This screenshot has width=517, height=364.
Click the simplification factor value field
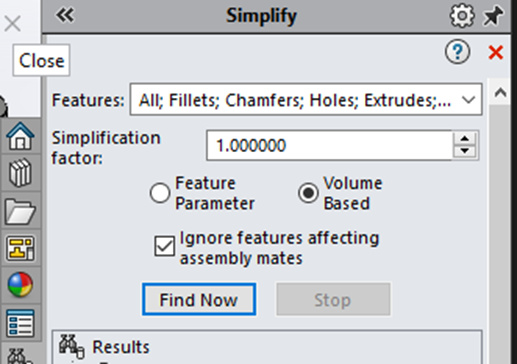click(x=329, y=146)
